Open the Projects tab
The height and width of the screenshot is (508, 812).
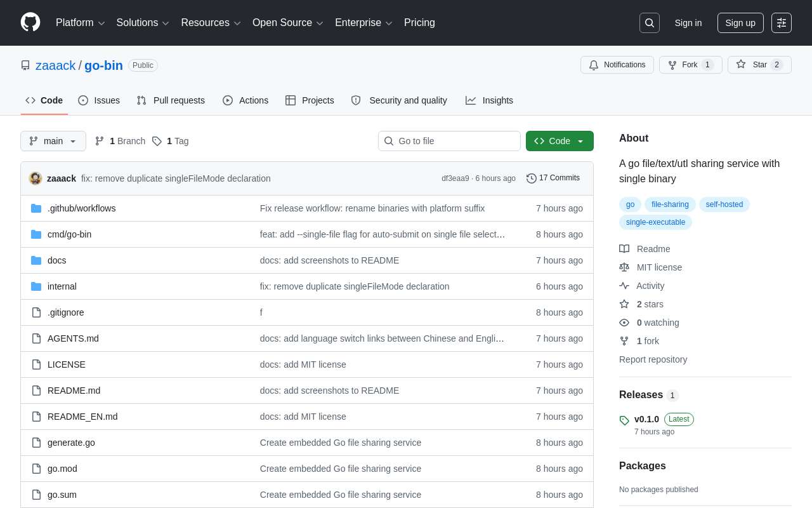(310, 100)
